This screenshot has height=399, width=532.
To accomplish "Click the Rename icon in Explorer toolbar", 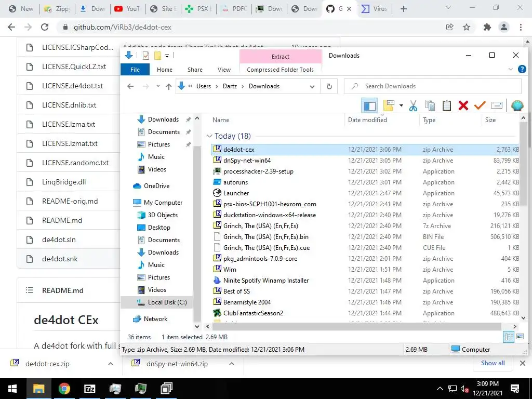I will point(496,105).
